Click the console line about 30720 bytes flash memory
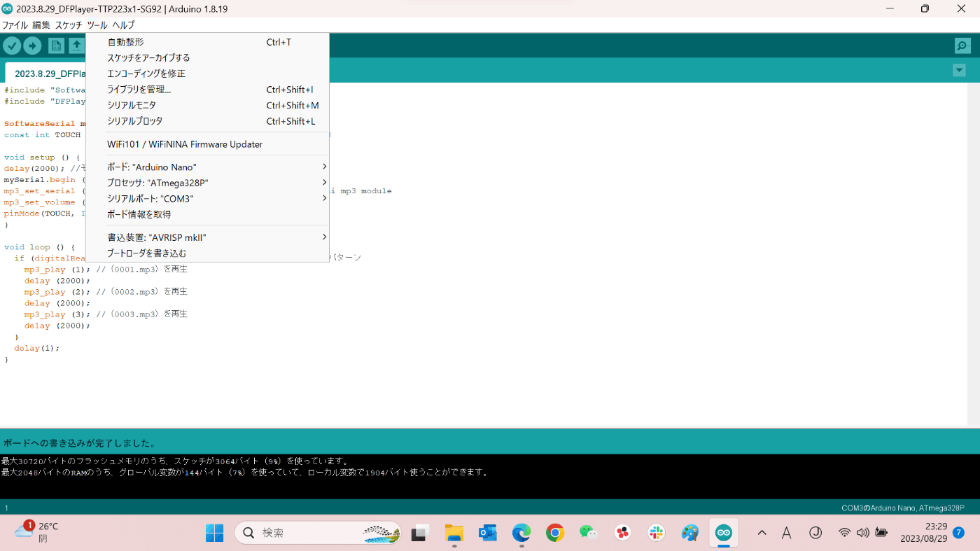 (175, 461)
